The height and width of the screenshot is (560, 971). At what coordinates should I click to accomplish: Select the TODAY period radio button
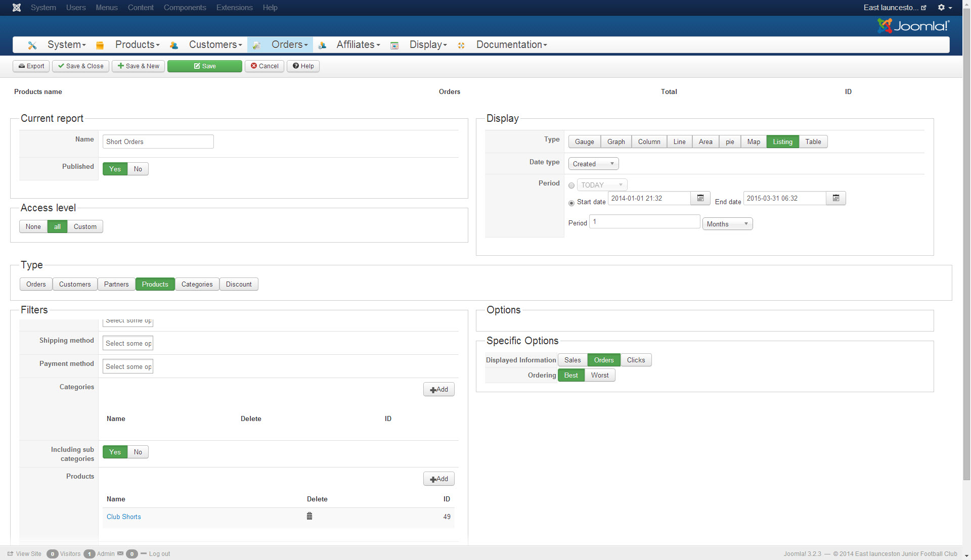click(x=571, y=185)
